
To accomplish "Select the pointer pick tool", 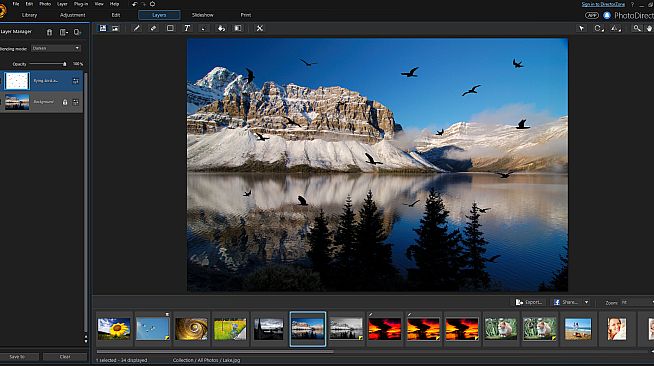I will 581,28.
